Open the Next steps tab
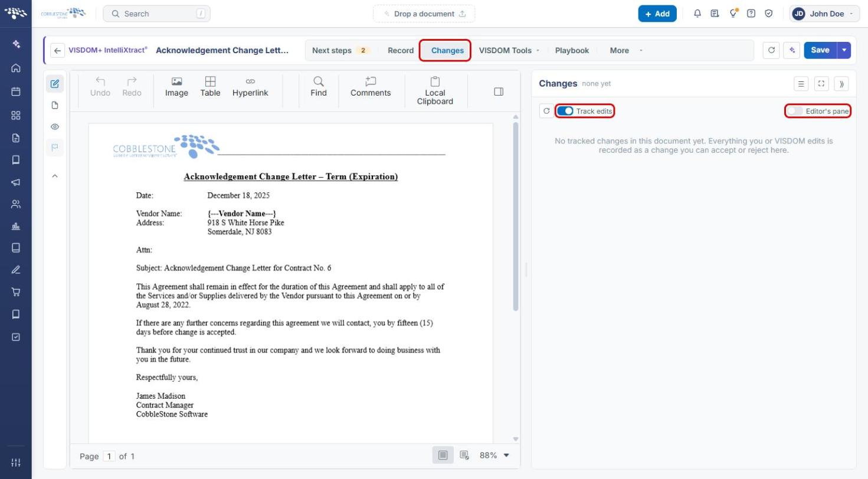 coord(340,51)
